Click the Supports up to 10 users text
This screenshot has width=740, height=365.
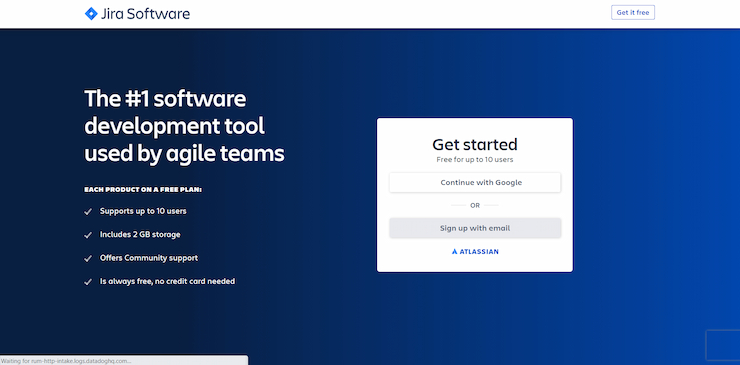point(143,211)
